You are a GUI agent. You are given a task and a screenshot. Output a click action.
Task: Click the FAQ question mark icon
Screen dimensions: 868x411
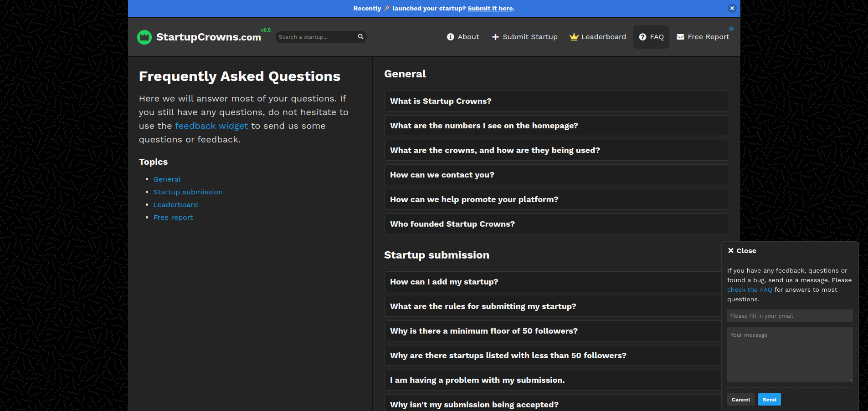click(x=642, y=37)
